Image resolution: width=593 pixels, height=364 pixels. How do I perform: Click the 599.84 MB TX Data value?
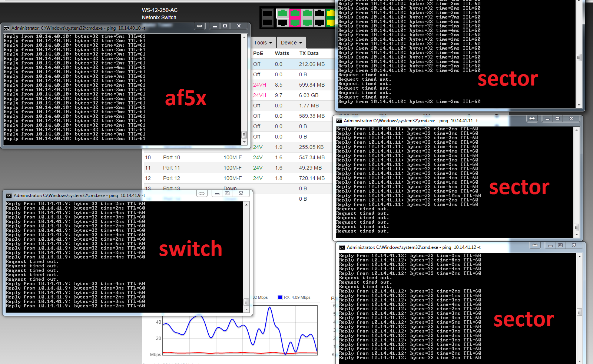click(x=312, y=85)
